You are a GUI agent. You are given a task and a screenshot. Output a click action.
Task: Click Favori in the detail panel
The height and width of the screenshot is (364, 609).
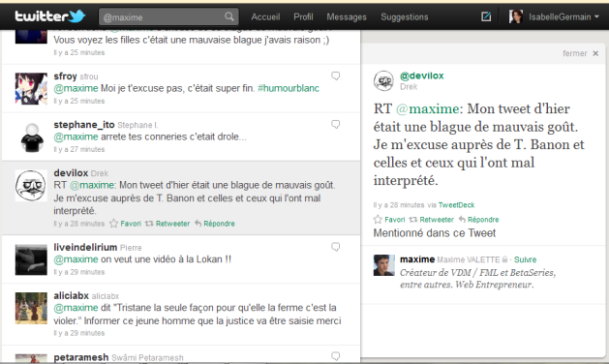[x=395, y=220]
